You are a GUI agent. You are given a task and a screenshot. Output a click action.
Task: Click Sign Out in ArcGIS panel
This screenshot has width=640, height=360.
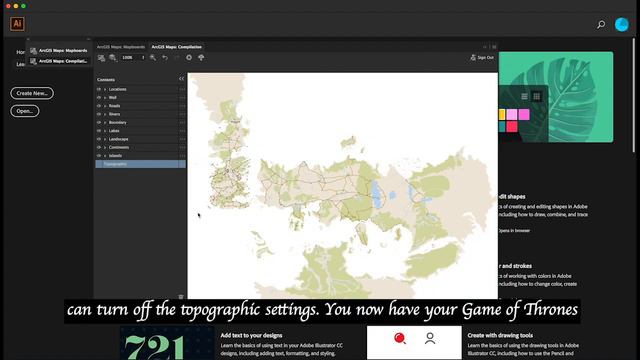point(482,58)
